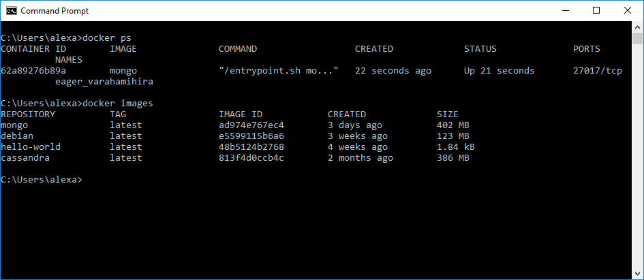644x280 pixels.
Task: Click image ID 48b5124b2768
Action: coord(251,146)
